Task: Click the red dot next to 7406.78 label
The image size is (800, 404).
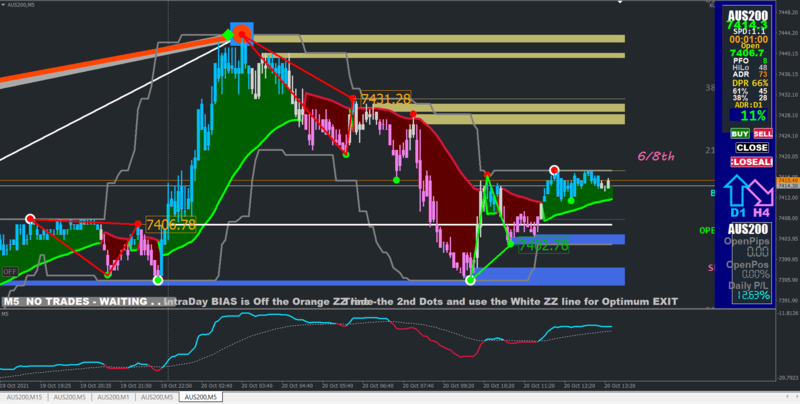Action: coord(138,224)
